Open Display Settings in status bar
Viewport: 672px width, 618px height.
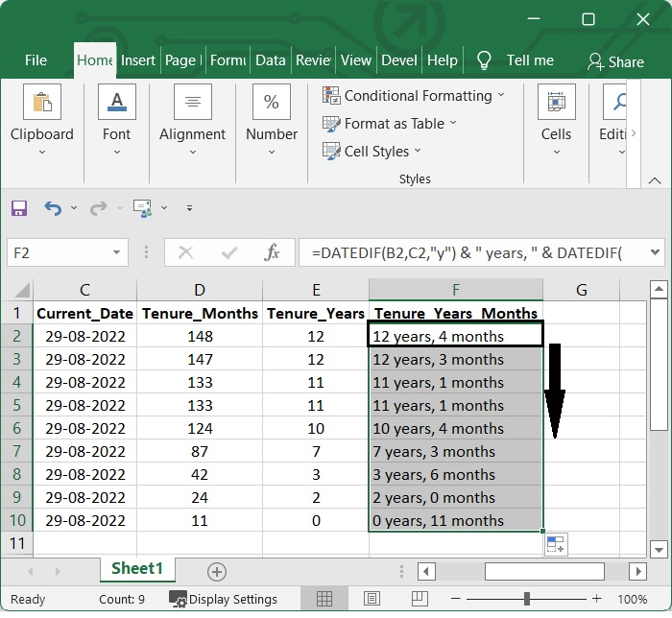click(223, 599)
